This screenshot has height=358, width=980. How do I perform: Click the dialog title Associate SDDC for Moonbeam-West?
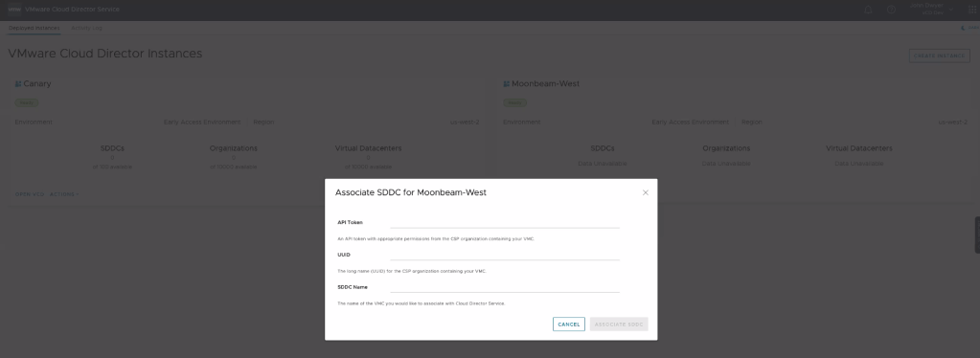point(411,192)
